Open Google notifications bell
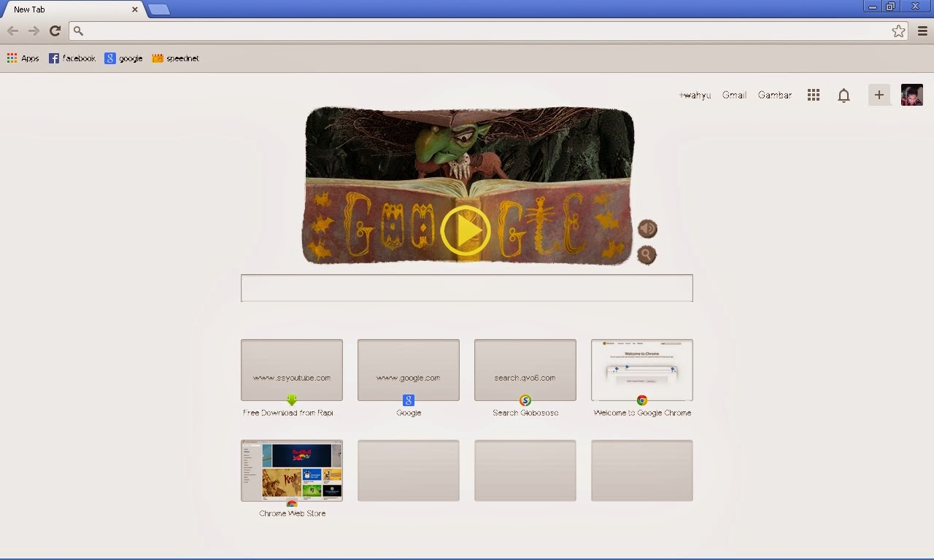Image resolution: width=934 pixels, height=560 pixels. [x=844, y=96]
